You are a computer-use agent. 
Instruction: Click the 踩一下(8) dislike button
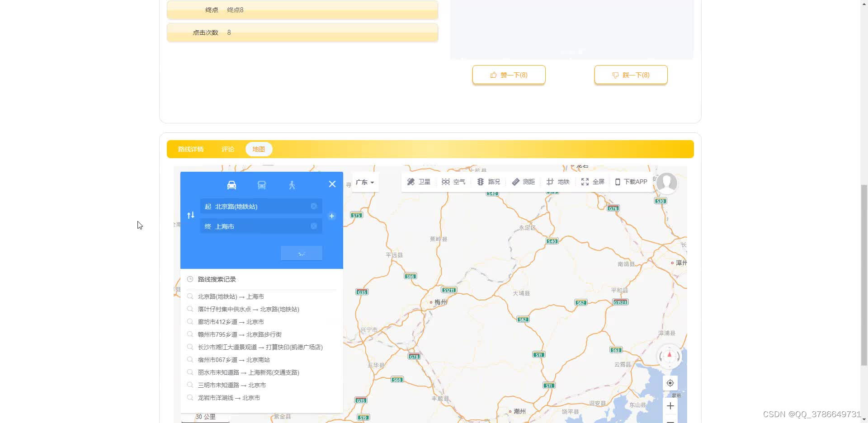[631, 75]
